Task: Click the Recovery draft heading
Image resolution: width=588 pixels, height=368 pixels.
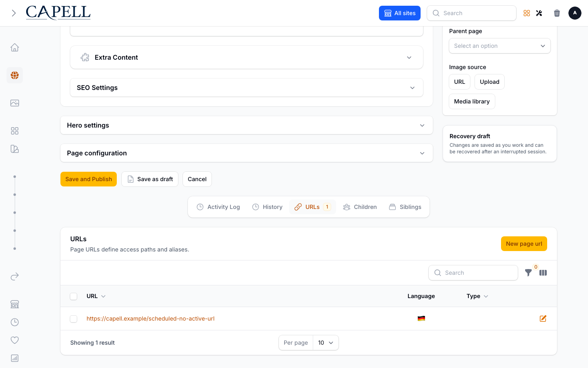Action: tap(470, 136)
